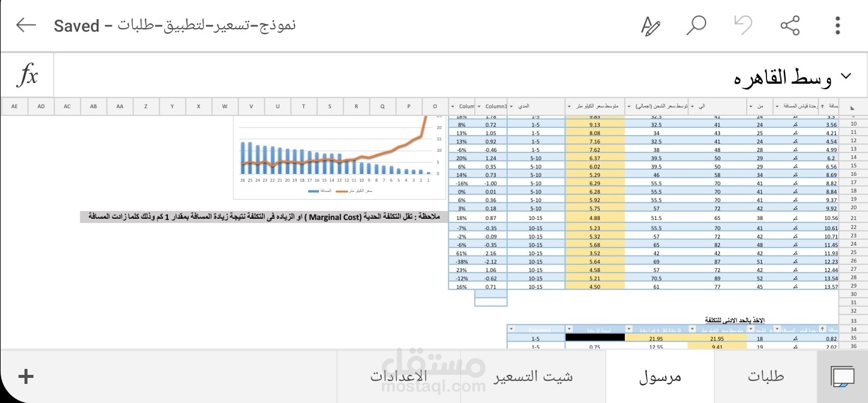
Task: Select distance cell 6.2
Action: click(x=827, y=158)
